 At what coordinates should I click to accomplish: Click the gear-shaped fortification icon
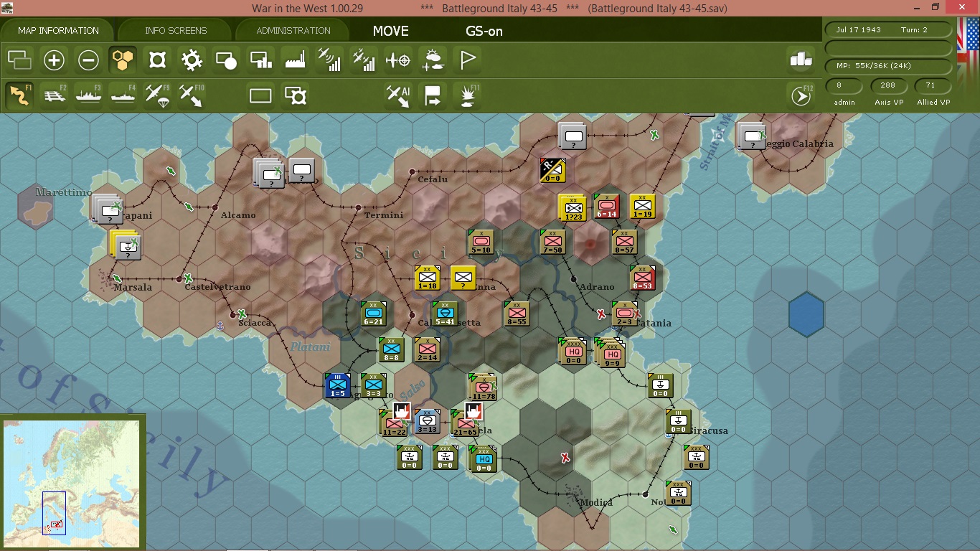[x=192, y=60]
